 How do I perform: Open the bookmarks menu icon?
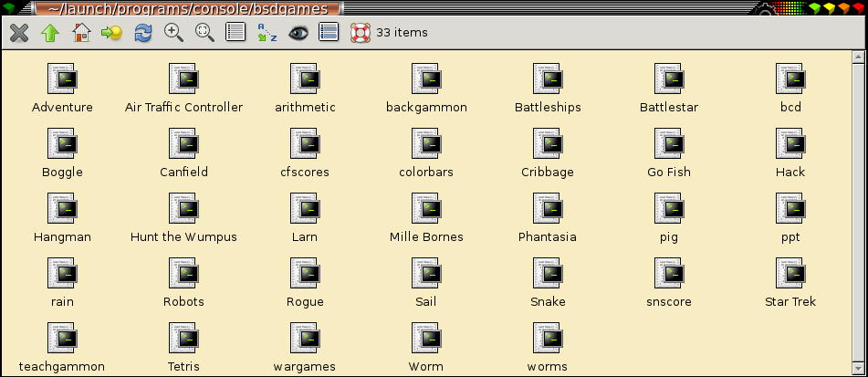coord(112,33)
